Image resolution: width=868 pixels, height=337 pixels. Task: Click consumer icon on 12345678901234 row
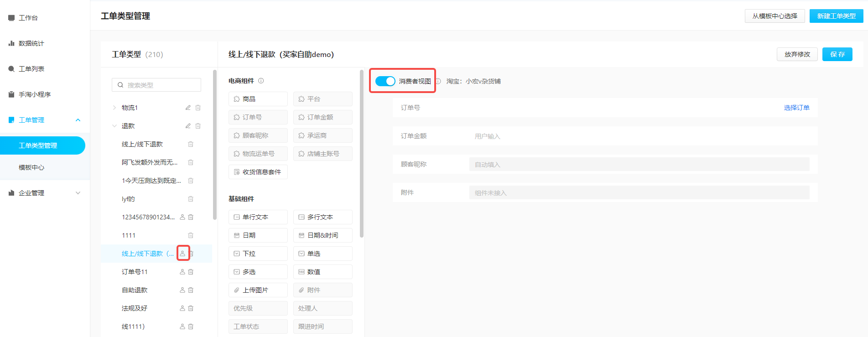[182, 217]
